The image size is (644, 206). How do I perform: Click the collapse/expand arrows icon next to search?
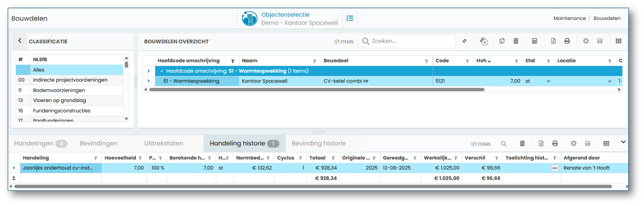point(464,41)
